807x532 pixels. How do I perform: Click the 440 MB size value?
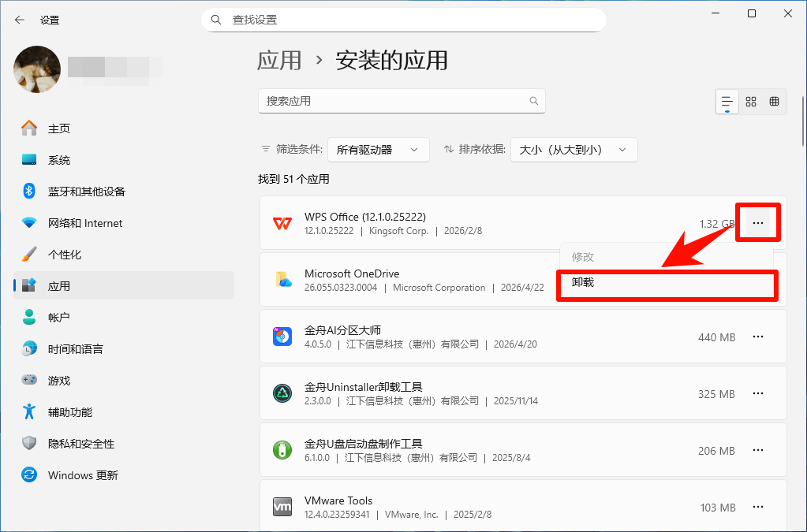click(716, 337)
